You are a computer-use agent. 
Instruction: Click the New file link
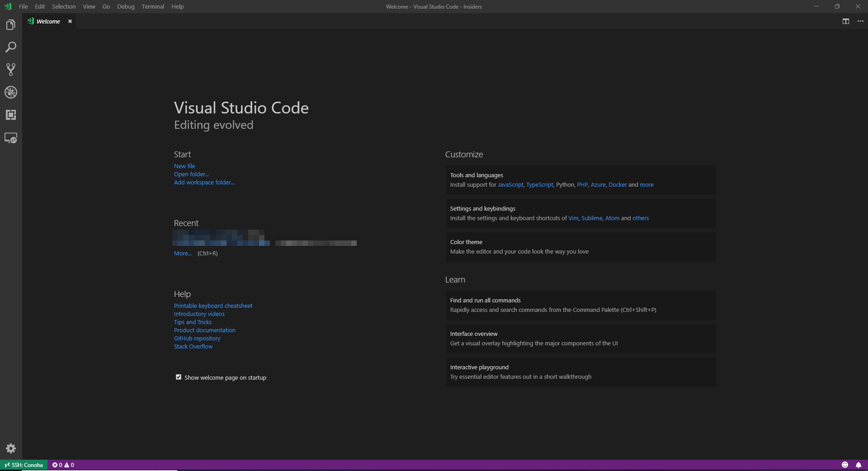pos(184,166)
